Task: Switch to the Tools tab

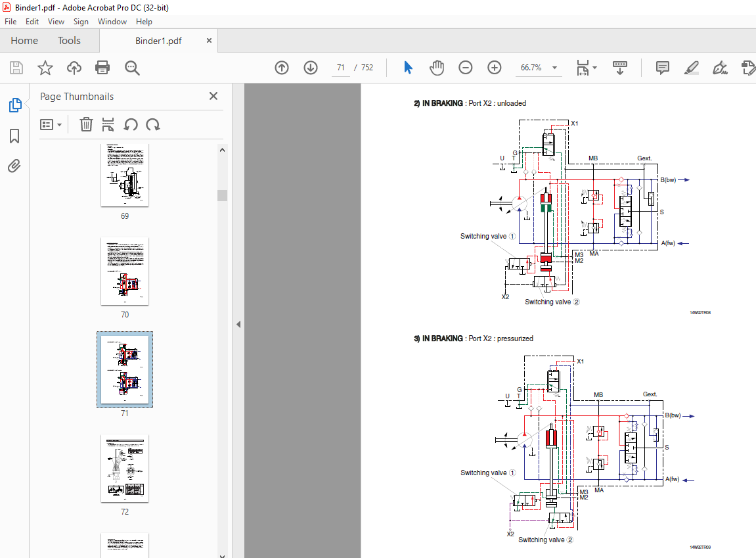Action: (69, 41)
